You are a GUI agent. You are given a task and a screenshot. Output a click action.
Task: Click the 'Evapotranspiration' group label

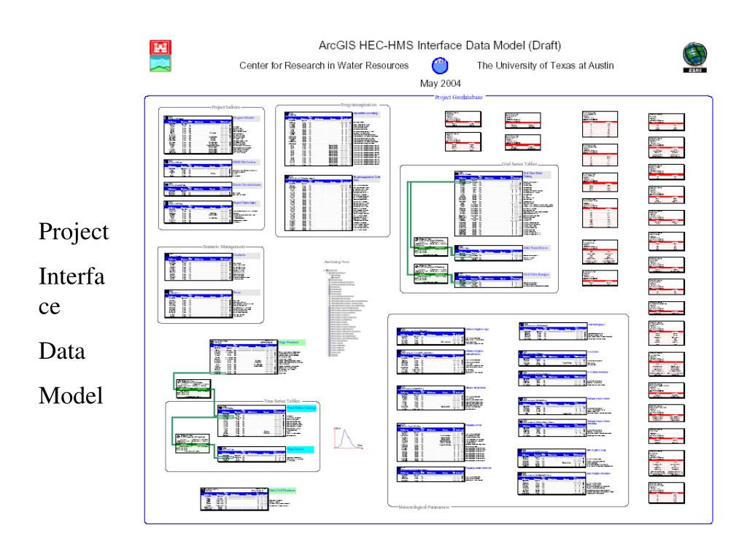[359, 105]
